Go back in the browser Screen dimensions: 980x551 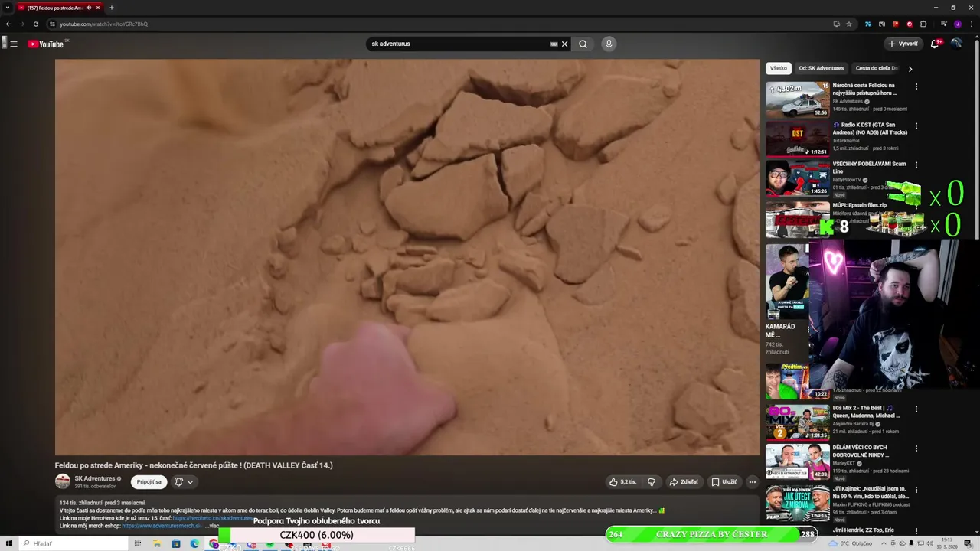pos(8,24)
